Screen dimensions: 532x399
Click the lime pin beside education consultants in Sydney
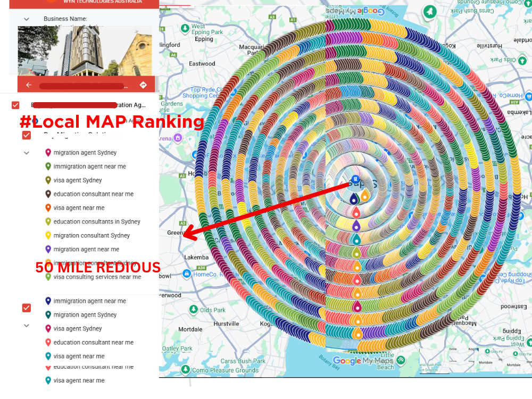(48, 221)
